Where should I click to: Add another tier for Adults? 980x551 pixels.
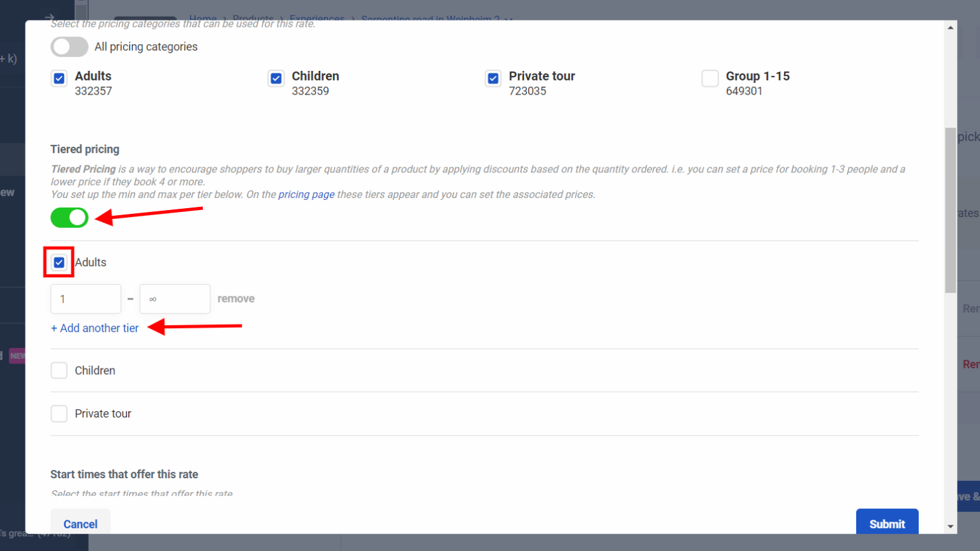94,328
